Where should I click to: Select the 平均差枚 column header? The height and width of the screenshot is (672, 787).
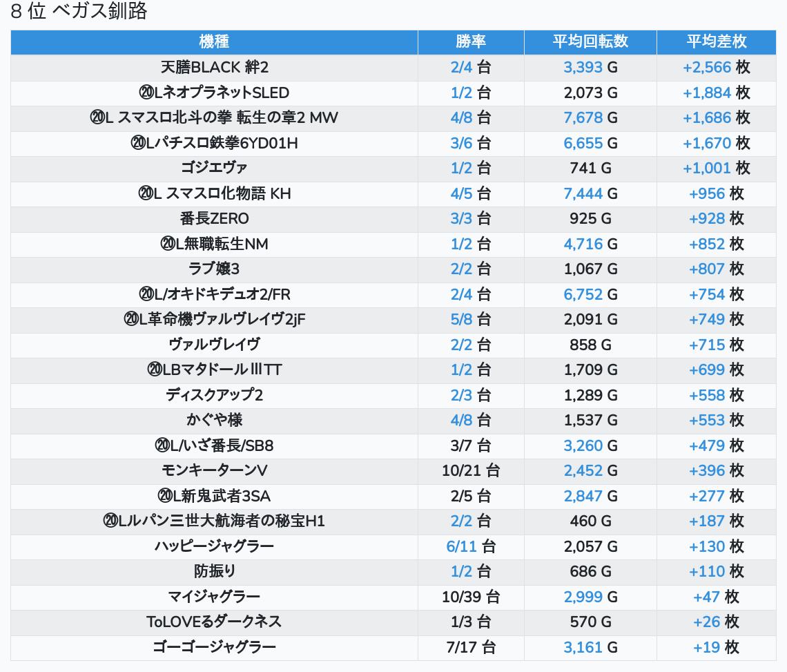tap(716, 41)
